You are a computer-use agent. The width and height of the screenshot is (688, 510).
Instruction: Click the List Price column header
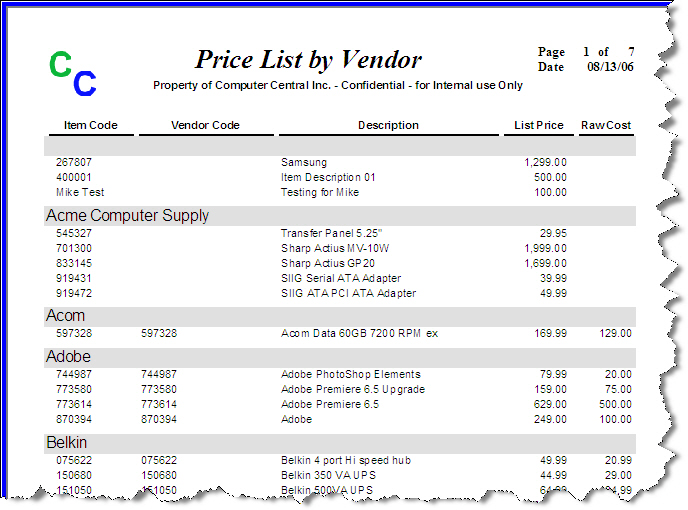coord(540,126)
